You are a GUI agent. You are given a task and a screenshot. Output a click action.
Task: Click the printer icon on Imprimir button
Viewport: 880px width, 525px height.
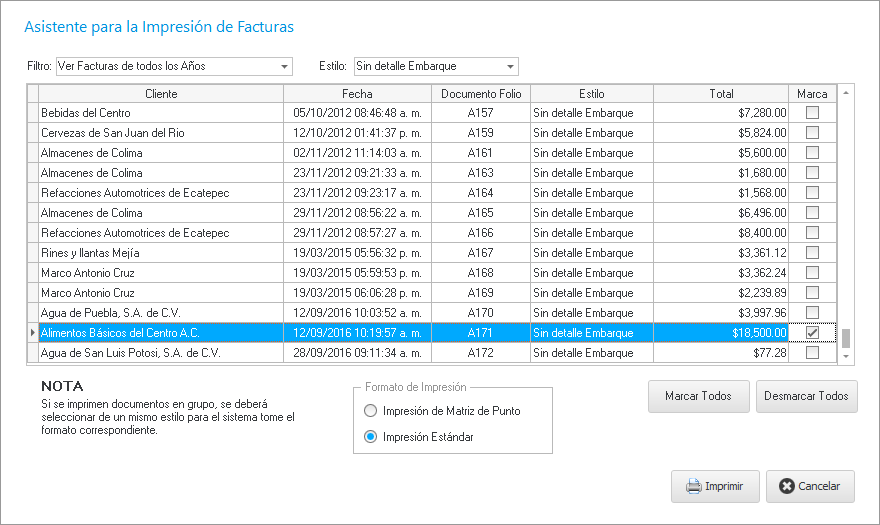pyautogui.click(x=693, y=487)
